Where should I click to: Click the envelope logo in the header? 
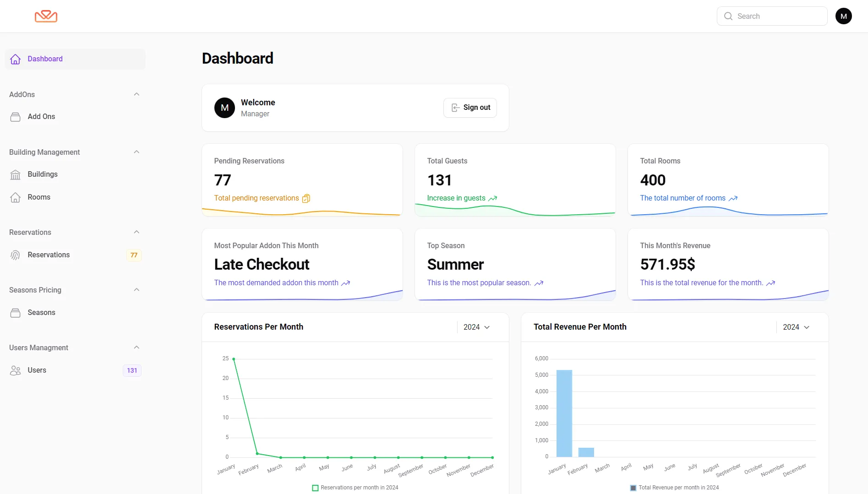click(46, 16)
